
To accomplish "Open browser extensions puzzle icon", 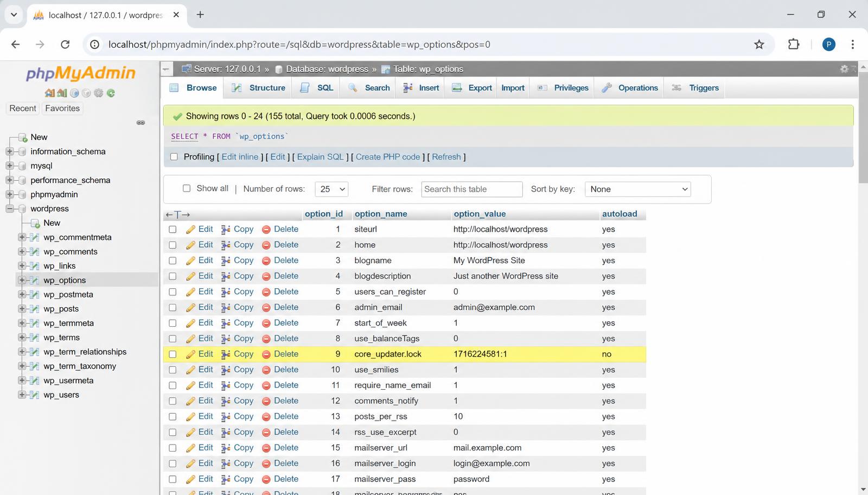I will (x=794, y=45).
